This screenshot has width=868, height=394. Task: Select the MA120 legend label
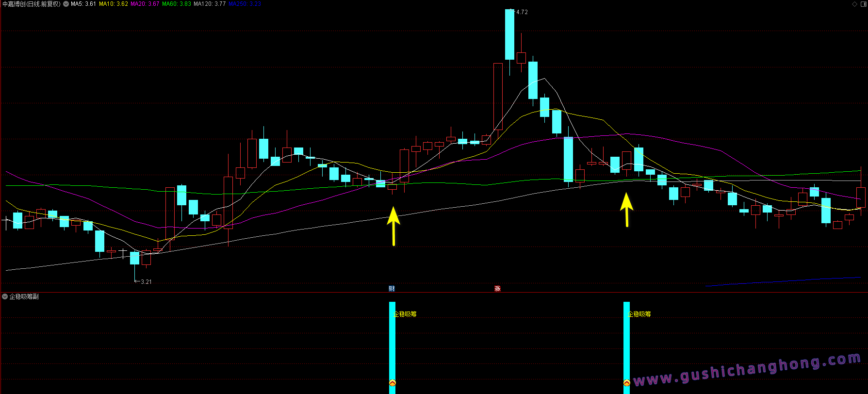point(210,4)
